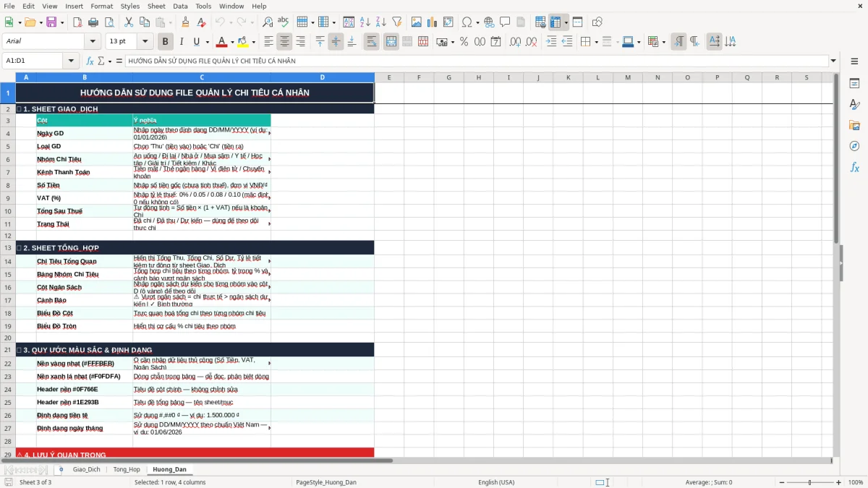Sort ascending A to Z
The width and height of the screenshot is (868, 488).
tap(365, 22)
